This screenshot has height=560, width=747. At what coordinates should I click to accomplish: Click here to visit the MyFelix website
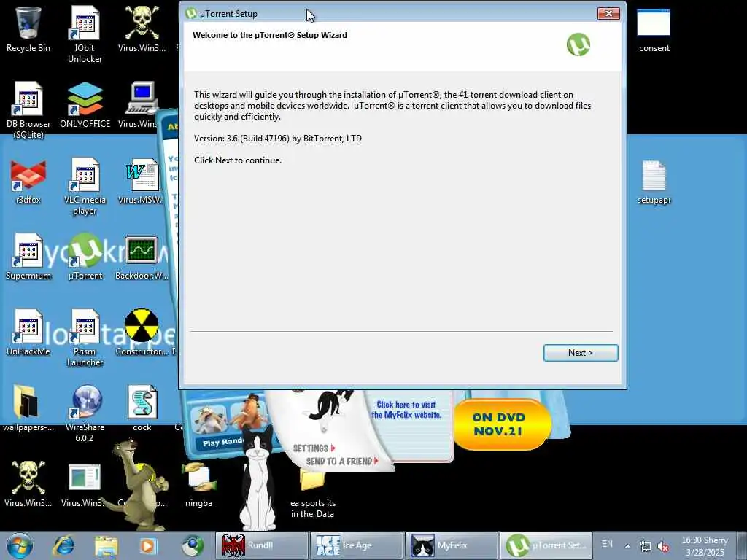point(406,410)
